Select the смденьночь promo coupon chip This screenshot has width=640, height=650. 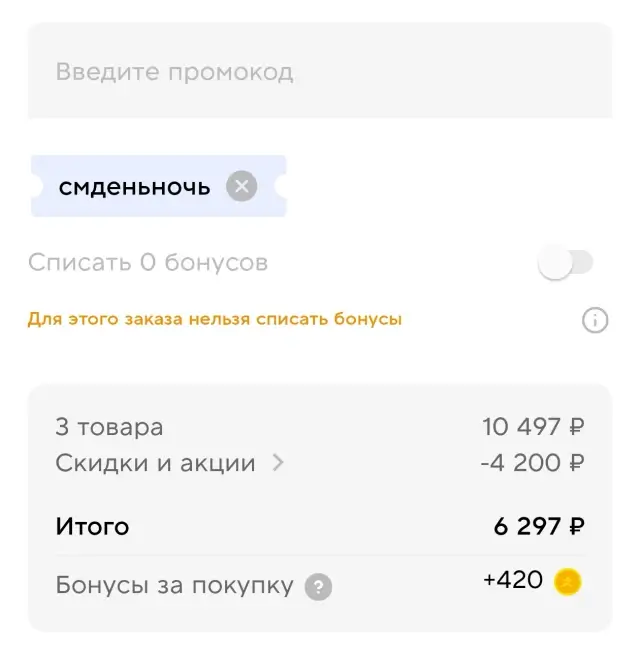tap(135, 186)
